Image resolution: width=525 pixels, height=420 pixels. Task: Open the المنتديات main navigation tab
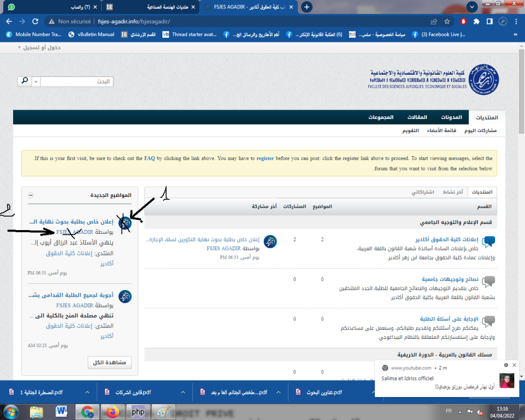[x=487, y=118]
